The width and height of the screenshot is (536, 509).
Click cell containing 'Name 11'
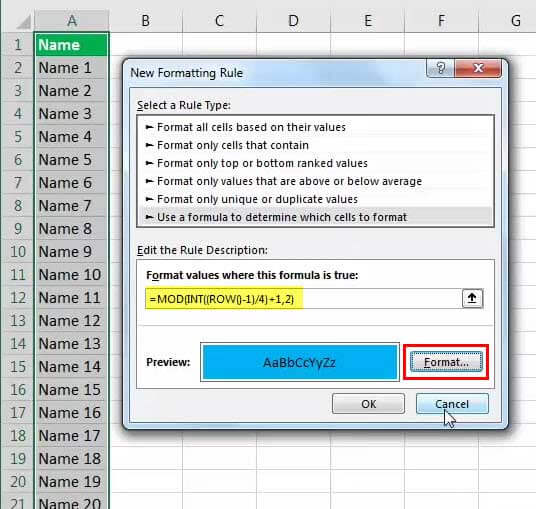[72, 297]
